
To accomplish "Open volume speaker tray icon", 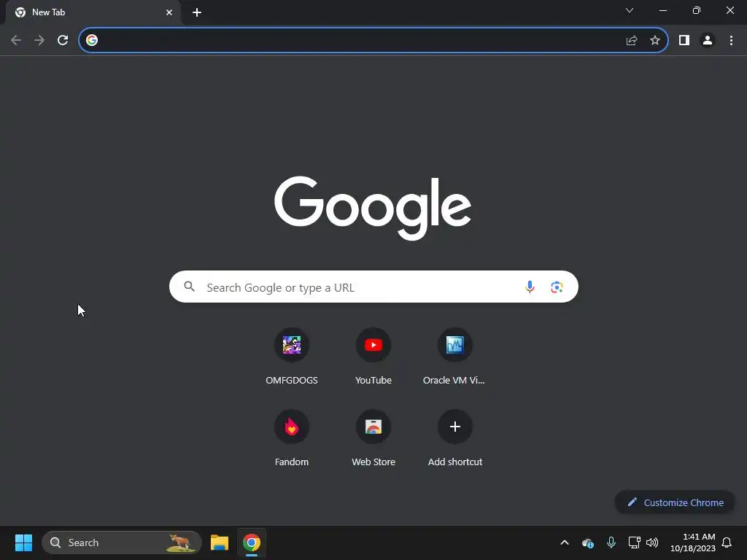I will tap(652, 542).
